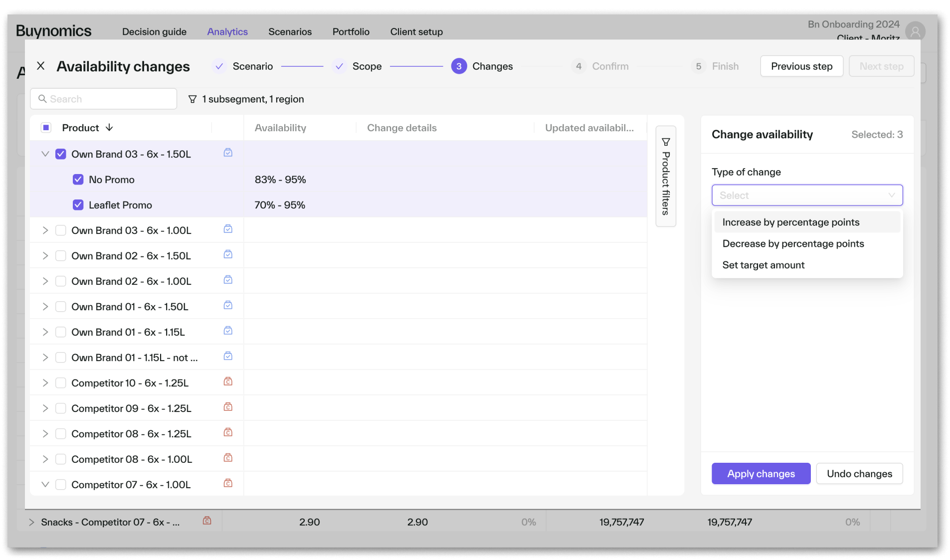This screenshot has height=560, width=950.
Task: Collapse the Competitor 07 - 6x - 1.00L row
Action: tap(45, 485)
